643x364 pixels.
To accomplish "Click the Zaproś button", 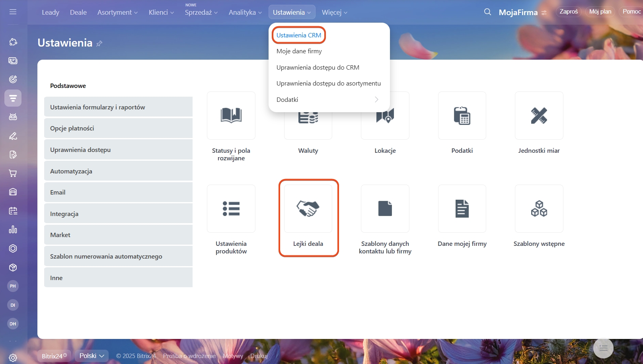I will coord(569,12).
